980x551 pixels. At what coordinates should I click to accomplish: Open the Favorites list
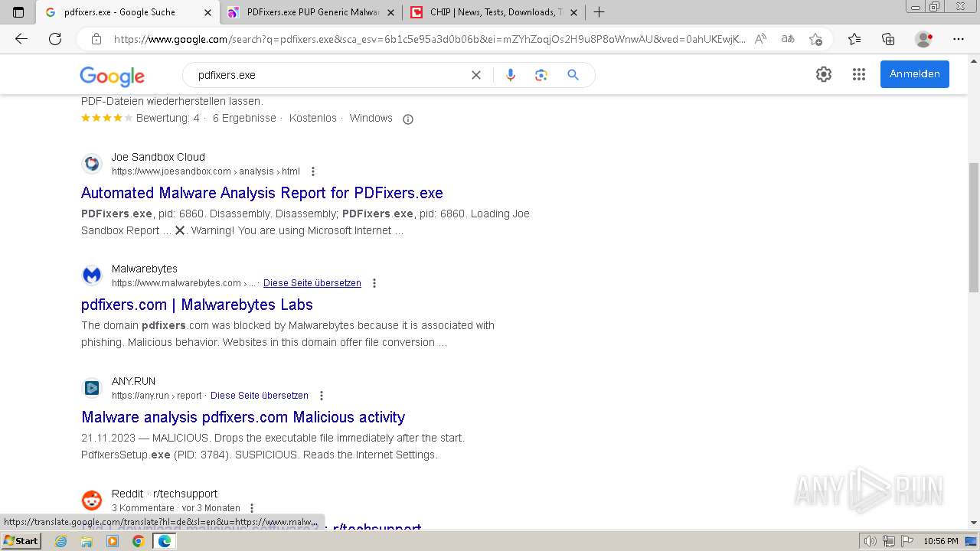point(854,39)
